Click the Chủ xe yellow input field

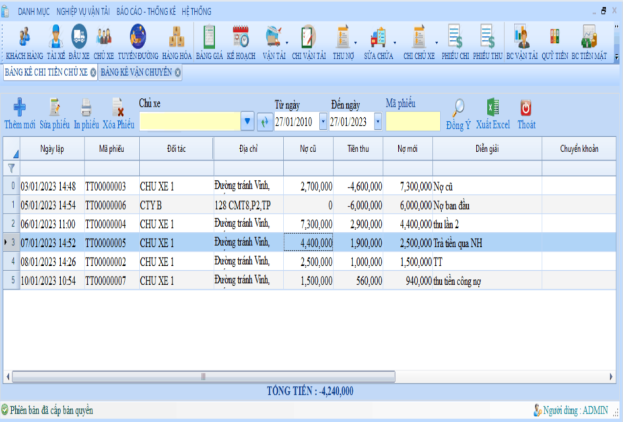coord(190,122)
